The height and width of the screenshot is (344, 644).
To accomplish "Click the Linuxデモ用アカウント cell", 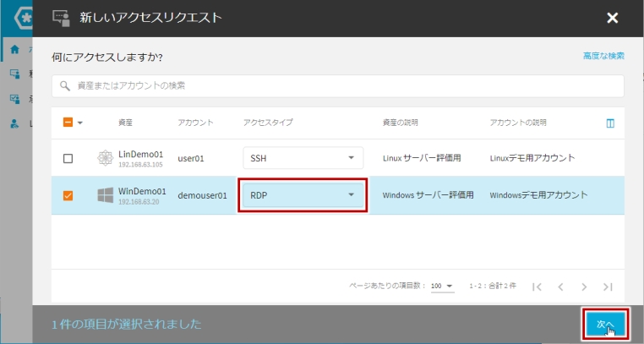I will [x=532, y=158].
